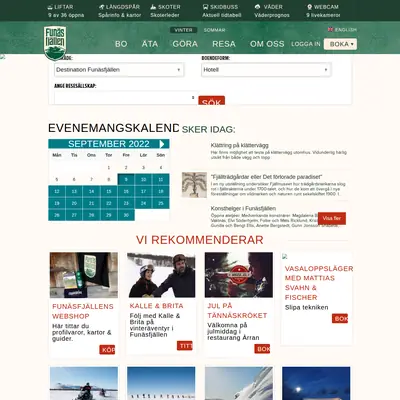Click the Visa fler button
This screenshot has width=400, height=400.
[x=332, y=218]
